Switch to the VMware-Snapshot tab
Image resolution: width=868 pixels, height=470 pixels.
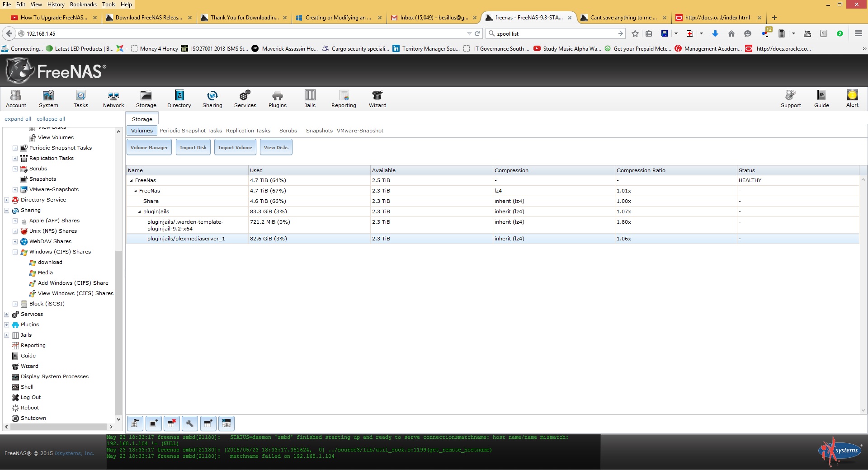[x=360, y=131]
